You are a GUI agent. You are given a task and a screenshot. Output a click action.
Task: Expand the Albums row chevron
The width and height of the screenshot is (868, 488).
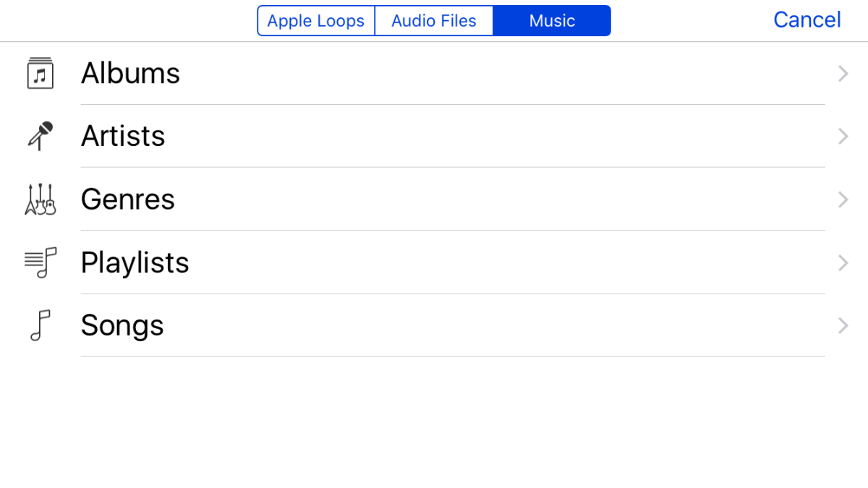tap(843, 73)
